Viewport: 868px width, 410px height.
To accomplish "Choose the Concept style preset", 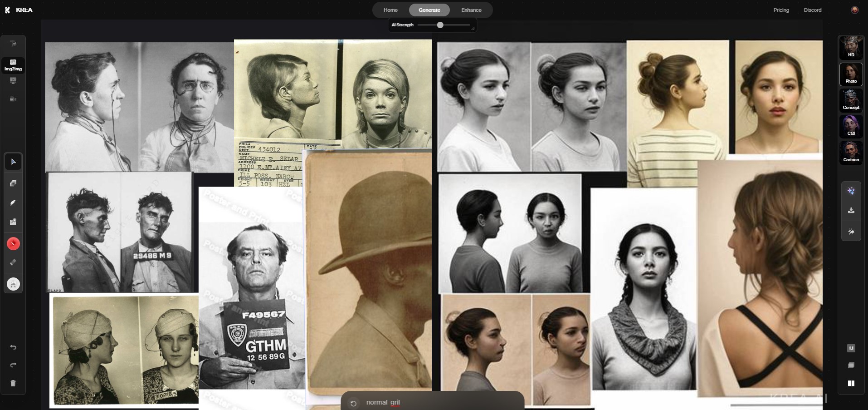I will tap(851, 100).
